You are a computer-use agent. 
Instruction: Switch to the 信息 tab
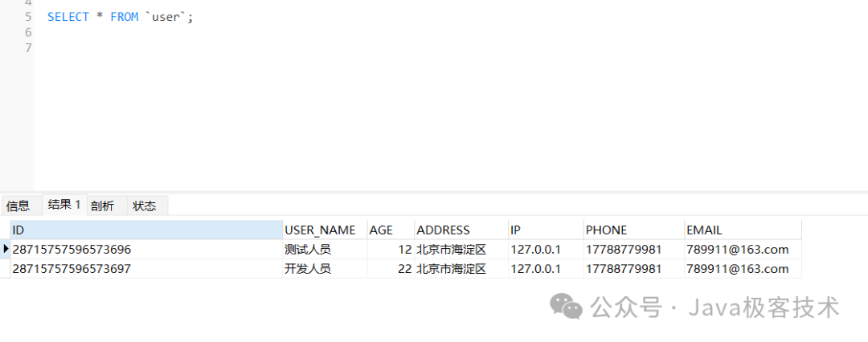coord(18,206)
